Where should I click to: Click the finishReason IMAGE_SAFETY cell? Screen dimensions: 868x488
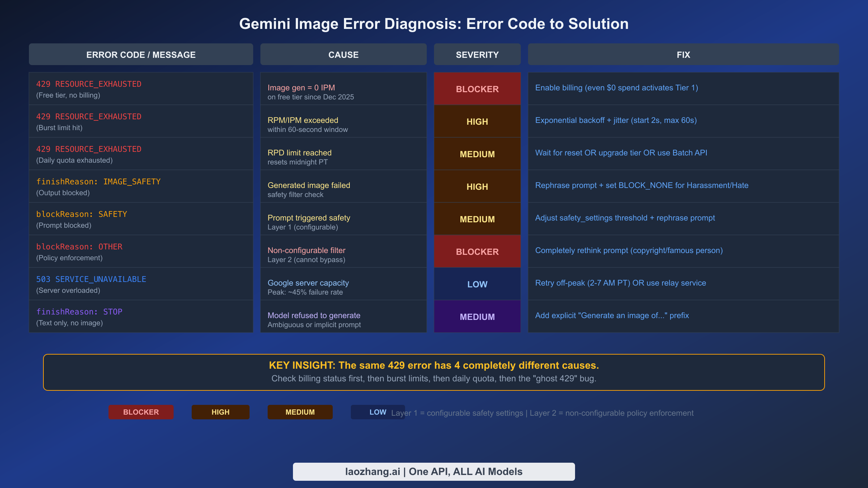coord(141,186)
